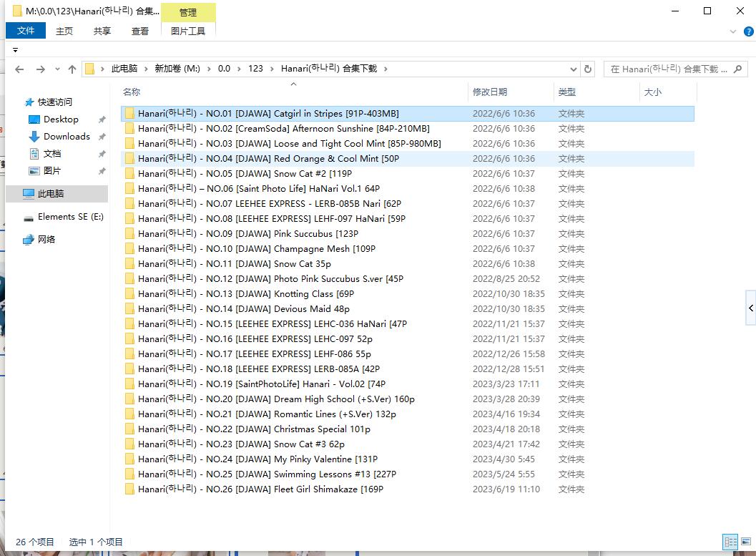Click the 0.0 breadcrumb segment
The image size is (756, 556).
[224, 69]
